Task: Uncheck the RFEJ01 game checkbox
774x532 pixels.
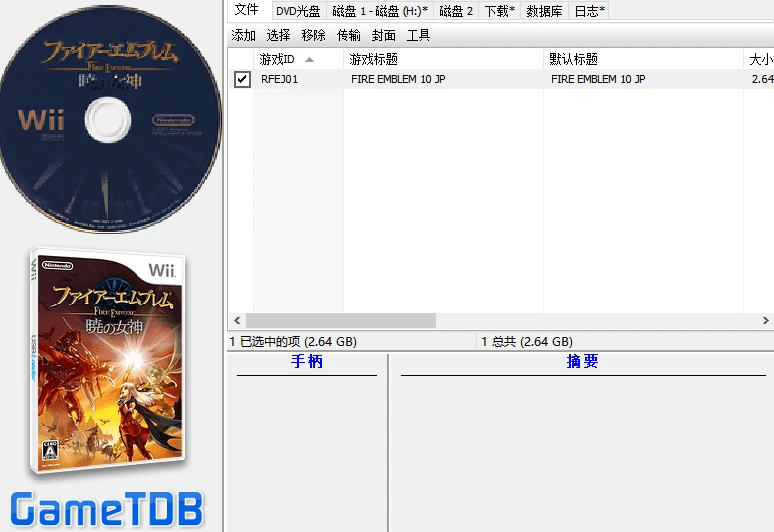Action: (x=242, y=79)
